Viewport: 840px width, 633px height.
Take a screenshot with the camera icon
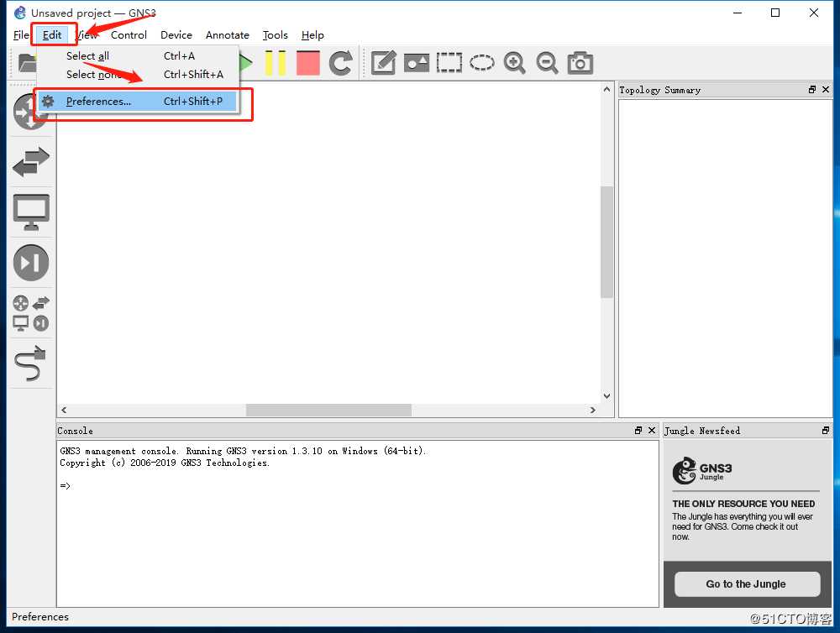[580, 63]
